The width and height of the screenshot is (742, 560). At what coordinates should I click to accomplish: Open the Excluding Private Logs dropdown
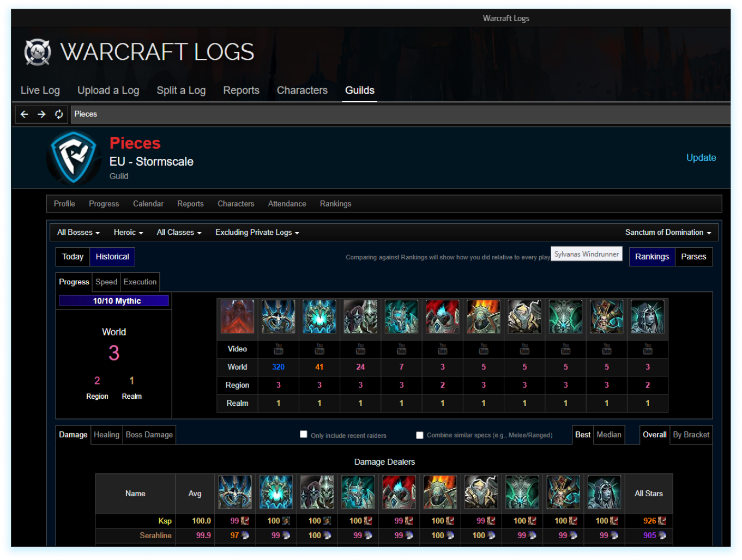coord(257,233)
